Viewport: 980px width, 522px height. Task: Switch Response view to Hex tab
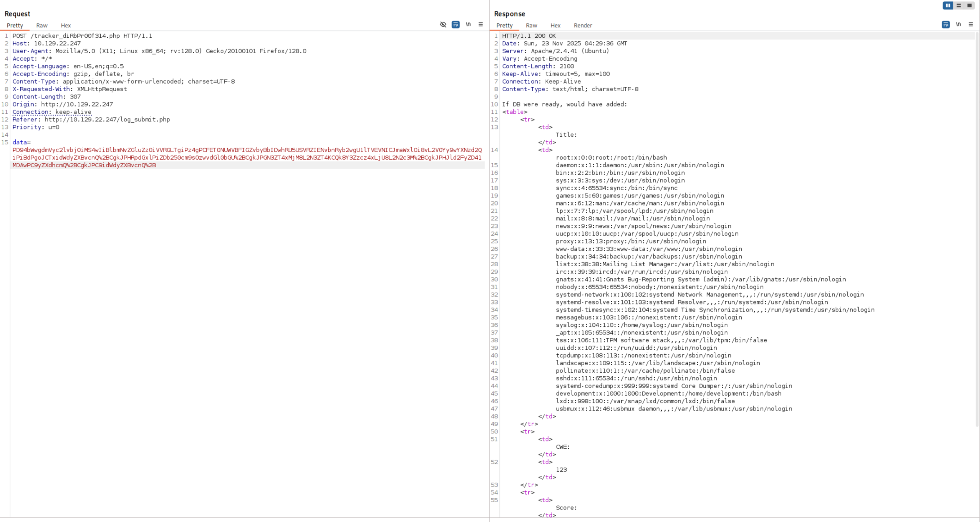555,26
